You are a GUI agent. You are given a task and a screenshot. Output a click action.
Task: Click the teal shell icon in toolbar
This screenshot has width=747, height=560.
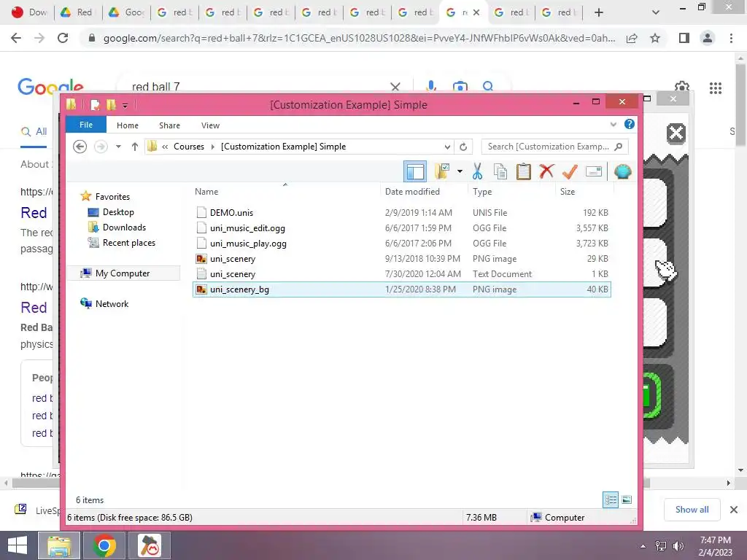point(623,171)
